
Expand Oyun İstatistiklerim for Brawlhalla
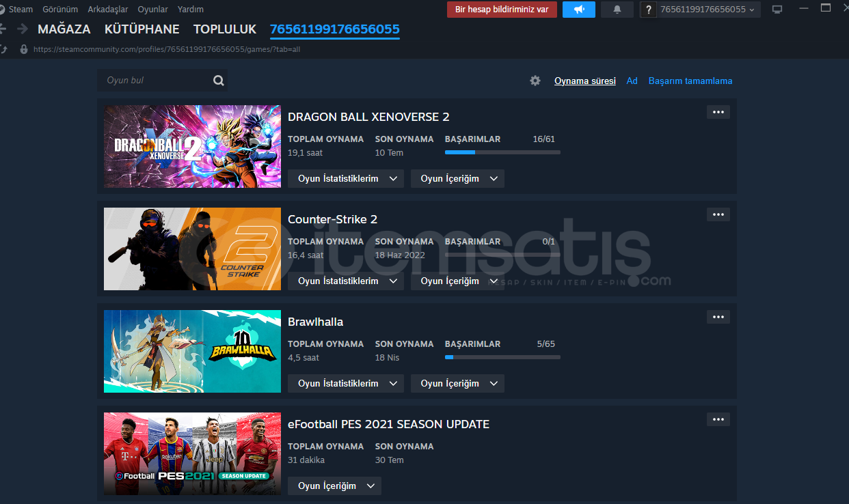tap(346, 383)
